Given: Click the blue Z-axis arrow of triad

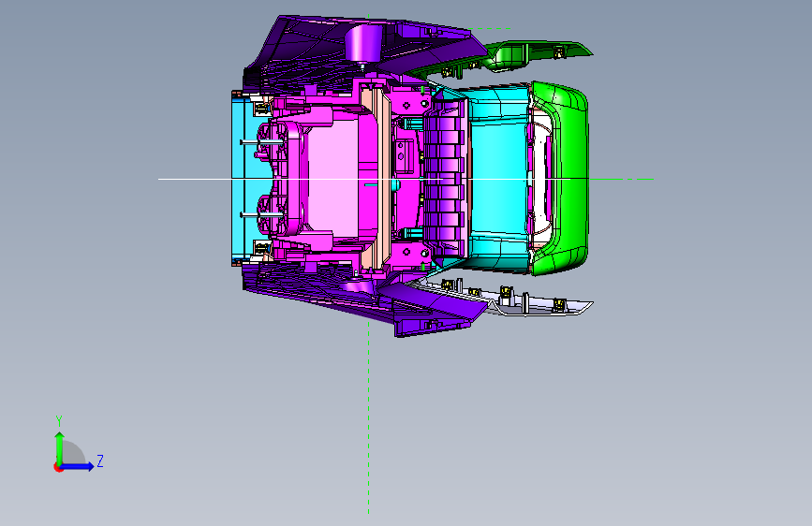Looking at the screenshot, I should click(x=78, y=466).
